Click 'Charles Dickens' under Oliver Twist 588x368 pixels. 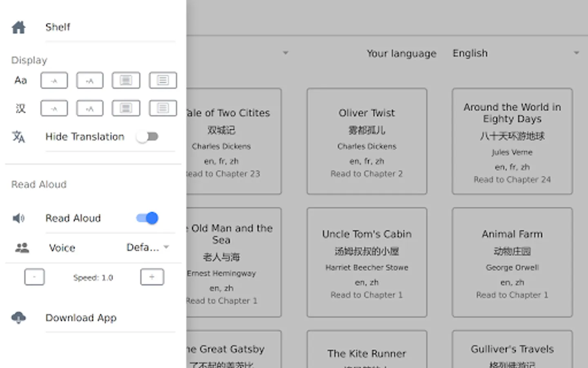coord(367,146)
